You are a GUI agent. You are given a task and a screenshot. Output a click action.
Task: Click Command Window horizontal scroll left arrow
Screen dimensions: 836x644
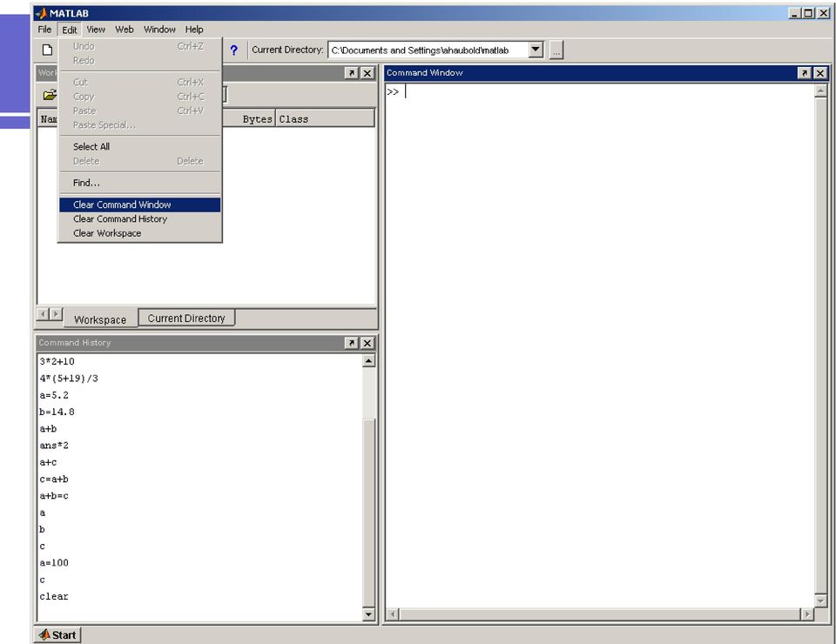pyautogui.click(x=393, y=614)
